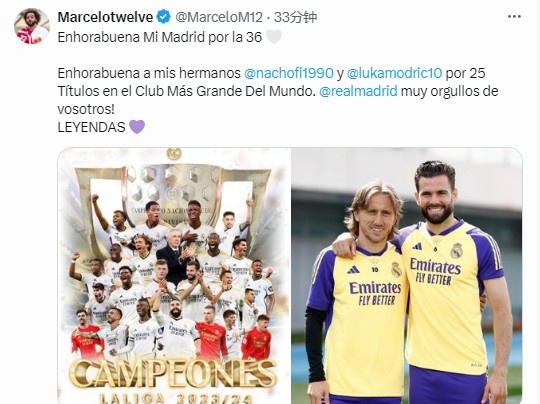Image resolution: width=540 pixels, height=404 pixels.
Task: Open the @nachofi1990 mention
Action: [x=289, y=73]
